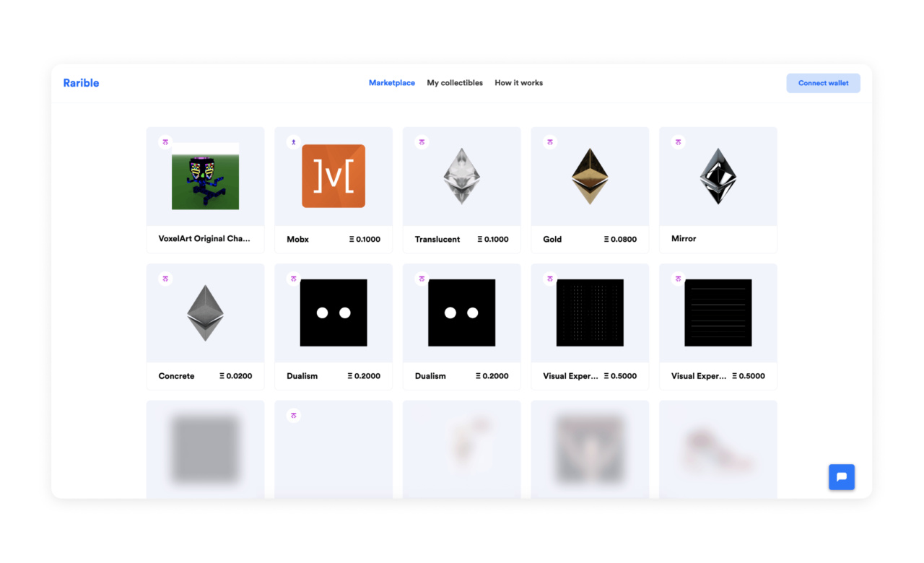Click the creator badge on Mirror card
This screenshot has width=924, height=563.
(679, 142)
